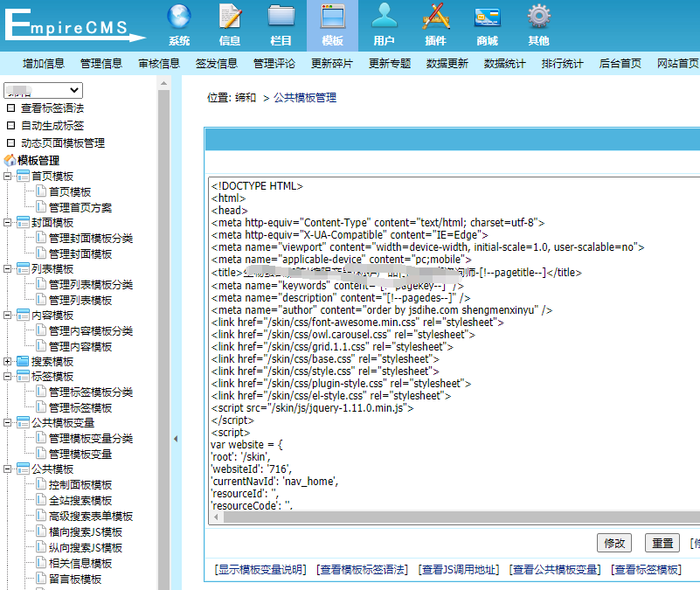Click the sidebar vertical scrollbar track
700x590 pixels.
point(163,339)
